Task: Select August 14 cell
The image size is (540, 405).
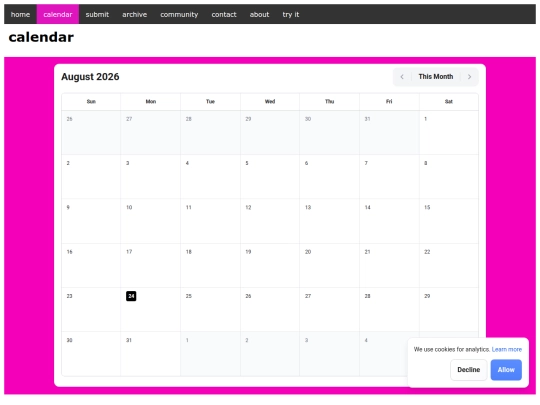Action: [x=389, y=221]
